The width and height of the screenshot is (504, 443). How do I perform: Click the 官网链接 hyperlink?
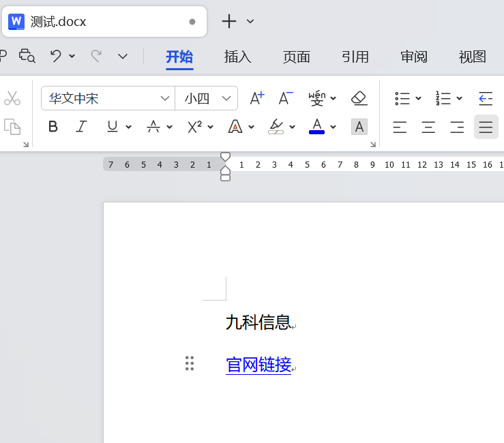[258, 365]
